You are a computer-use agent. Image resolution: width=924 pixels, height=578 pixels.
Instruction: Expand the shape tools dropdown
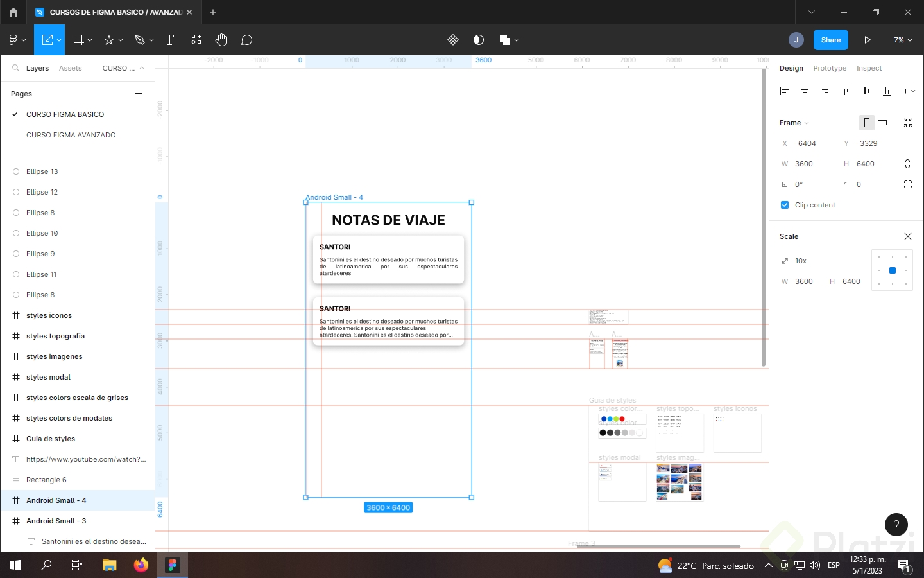click(x=119, y=40)
